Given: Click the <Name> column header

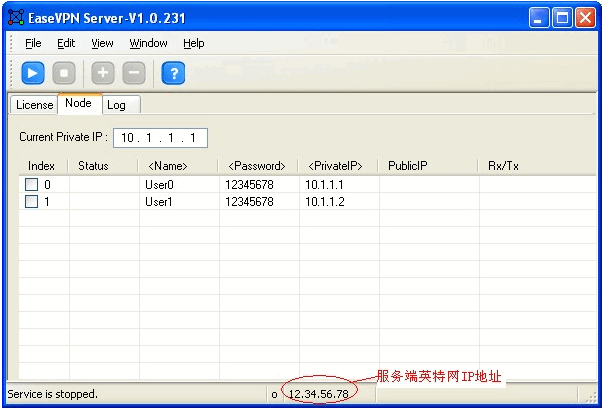Looking at the screenshot, I should tap(178, 166).
